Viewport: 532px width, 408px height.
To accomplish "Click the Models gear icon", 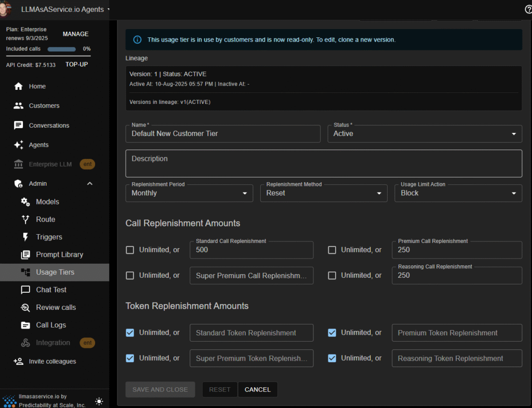I will 25,202.
